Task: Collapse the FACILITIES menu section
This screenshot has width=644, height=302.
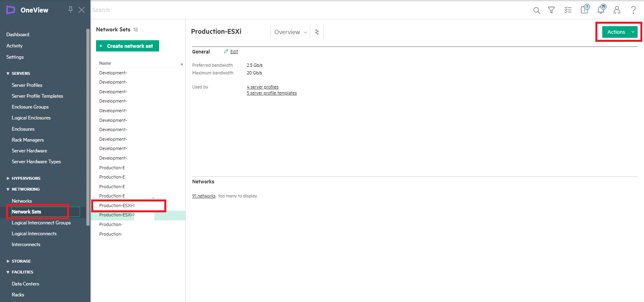Action: pos(8,272)
